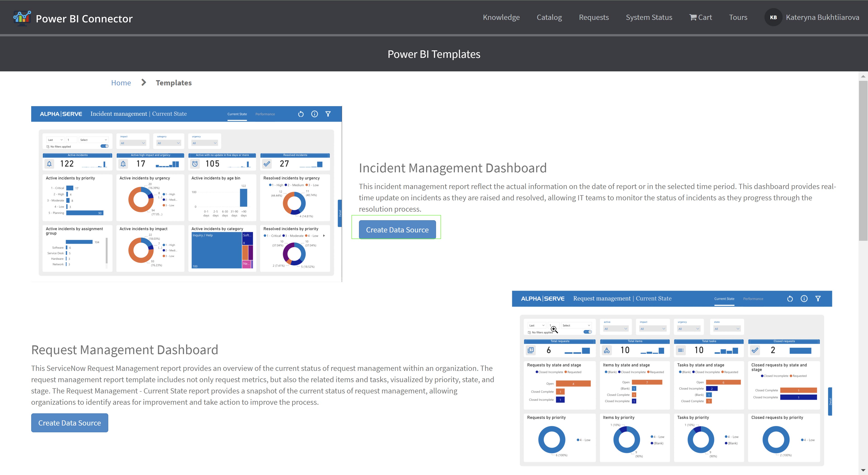The width and height of the screenshot is (868, 475).
Task: Click refresh icon in Incident management dashboard
Action: tap(301, 114)
